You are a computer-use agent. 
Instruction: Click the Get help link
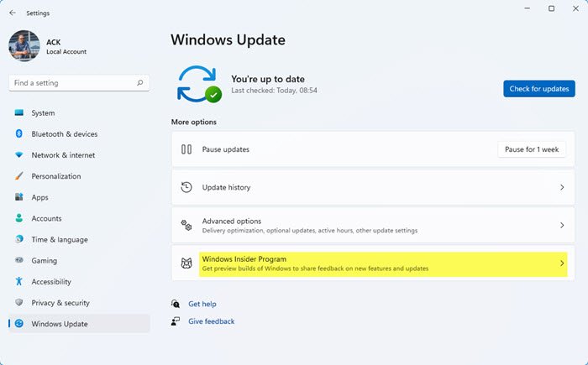(x=202, y=304)
